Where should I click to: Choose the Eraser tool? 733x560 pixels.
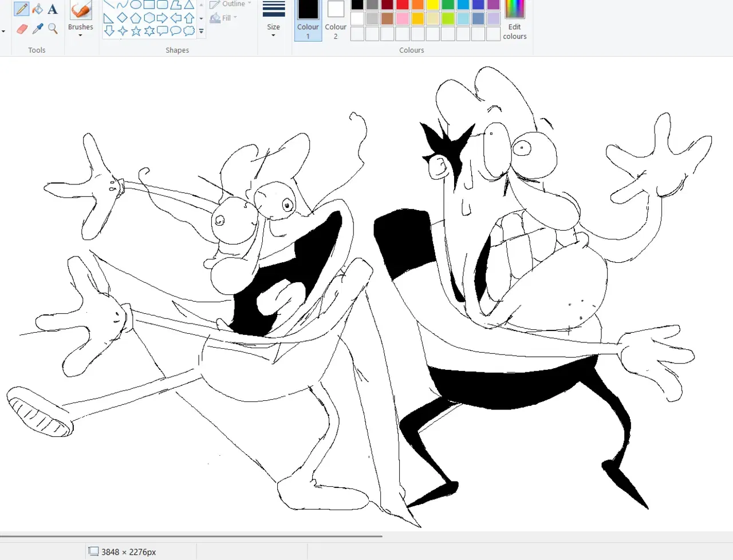tap(22, 29)
